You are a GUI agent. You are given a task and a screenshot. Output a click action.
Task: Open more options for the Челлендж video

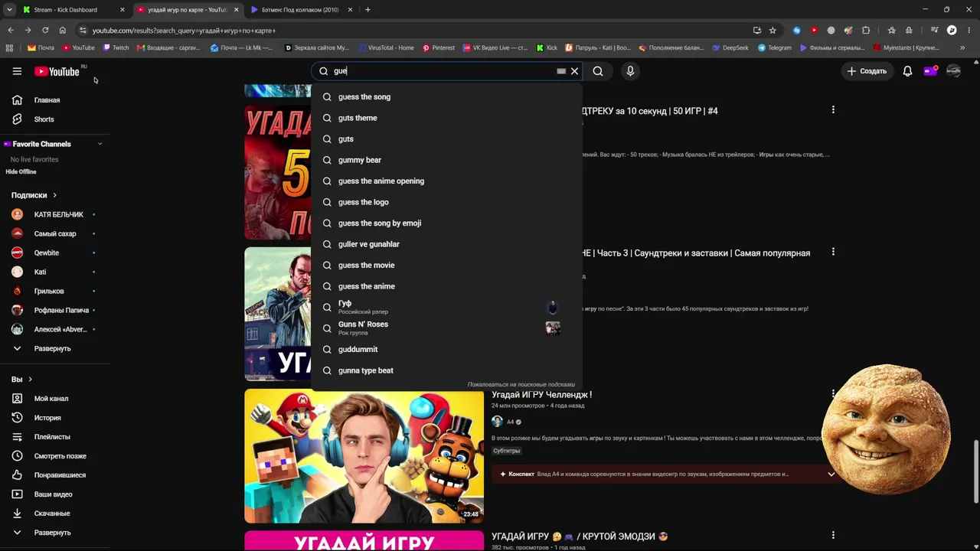[x=833, y=394]
